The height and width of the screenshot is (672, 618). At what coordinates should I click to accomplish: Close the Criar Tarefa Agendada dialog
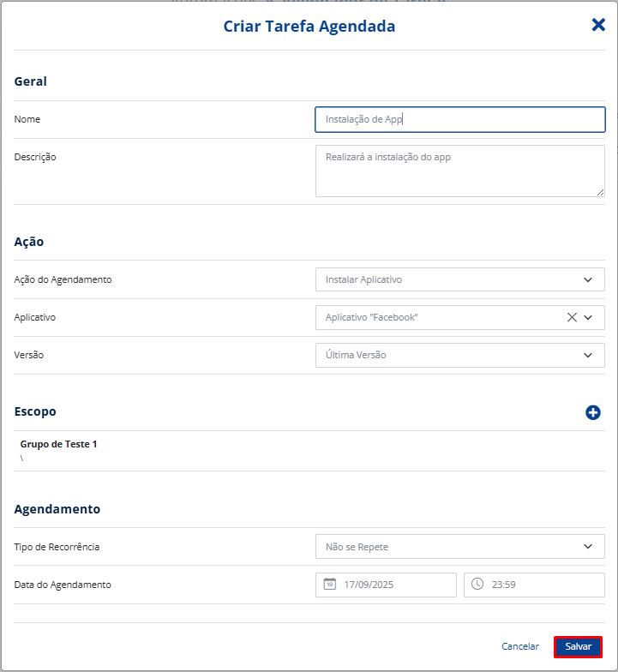[x=598, y=25]
